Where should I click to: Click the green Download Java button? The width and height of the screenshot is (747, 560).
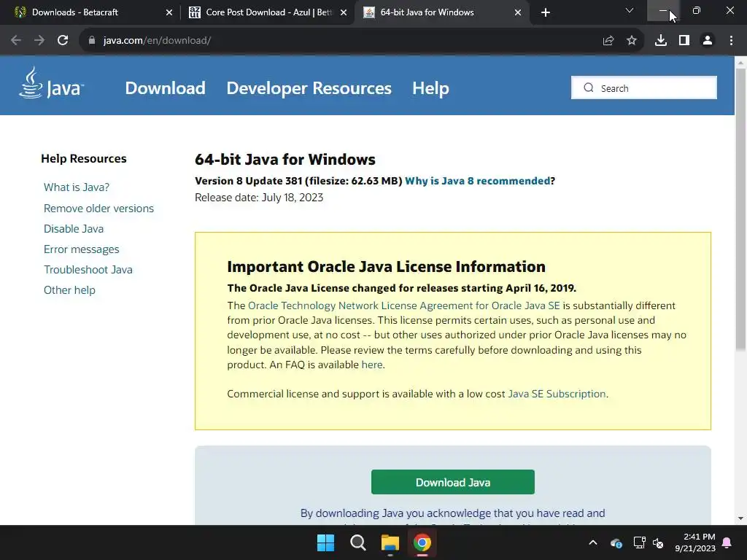pyautogui.click(x=452, y=482)
